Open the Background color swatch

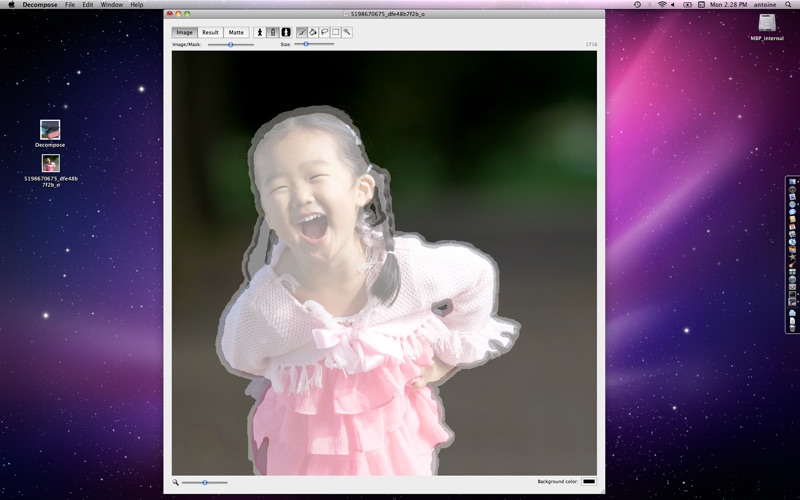(x=589, y=482)
